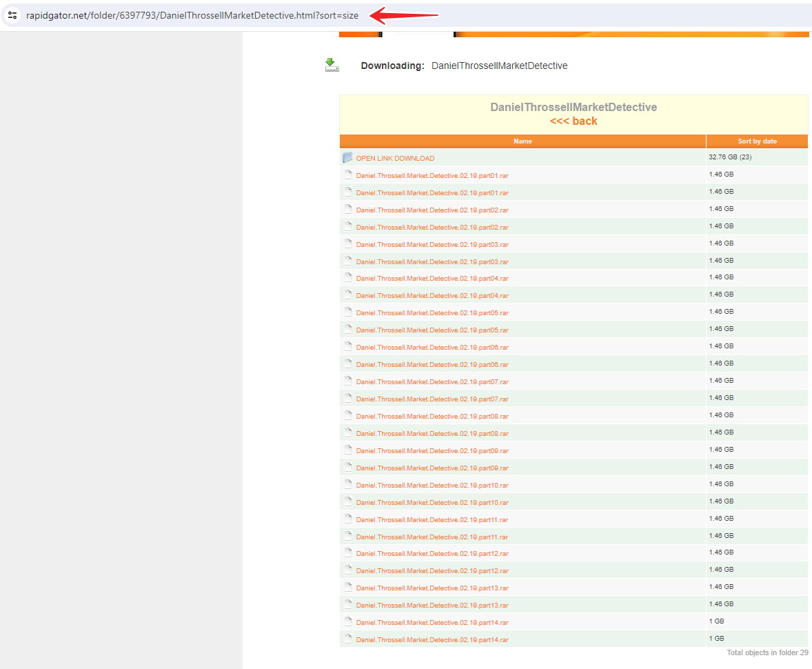This screenshot has width=812, height=669.
Task: Open the second part13.rar file link
Action: click(x=432, y=606)
